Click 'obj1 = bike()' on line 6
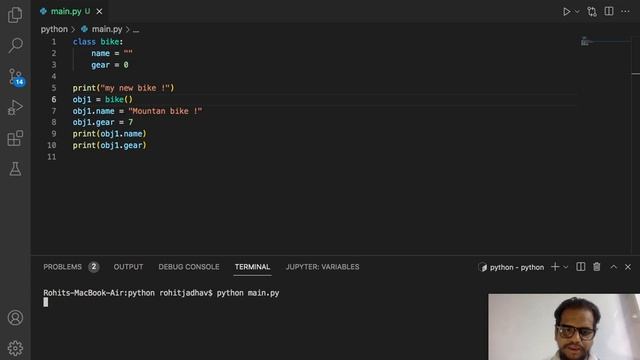Screen dimensions: 640x360 pyautogui.click(x=103, y=100)
